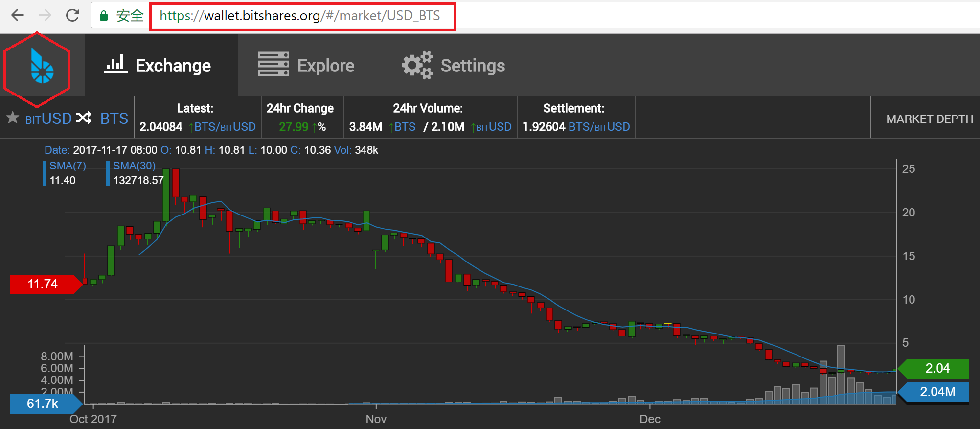Click the BitShares logo icon
This screenshot has width=980, height=429.
click(x=42, y=66)
